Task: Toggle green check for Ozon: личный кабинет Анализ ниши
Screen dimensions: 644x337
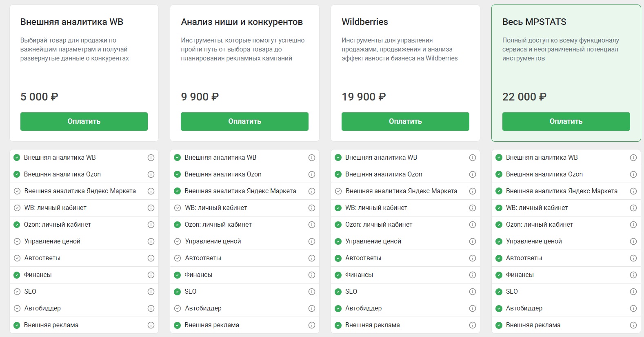Action: 177,224
